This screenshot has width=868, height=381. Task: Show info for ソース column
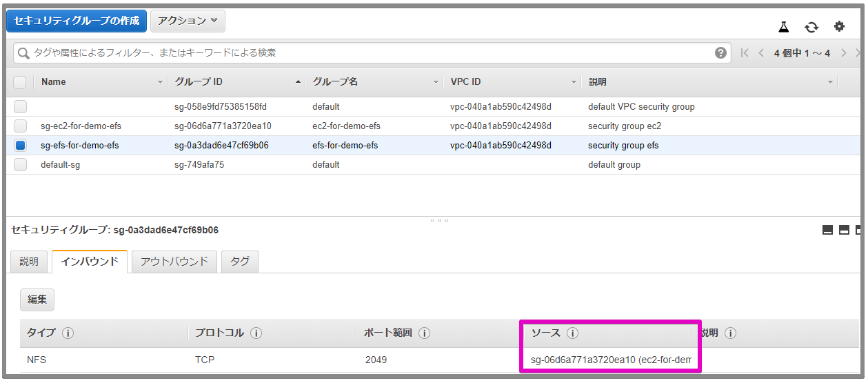click(572, 333)
